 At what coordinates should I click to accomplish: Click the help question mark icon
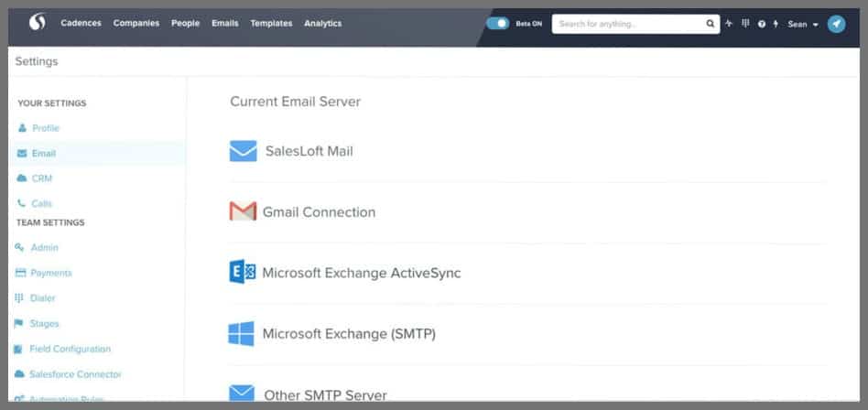tap(761, 24)
